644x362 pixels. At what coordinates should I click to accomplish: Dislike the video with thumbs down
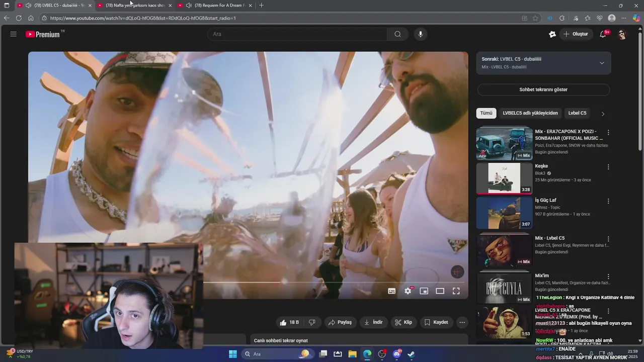[x=312, y=322]
